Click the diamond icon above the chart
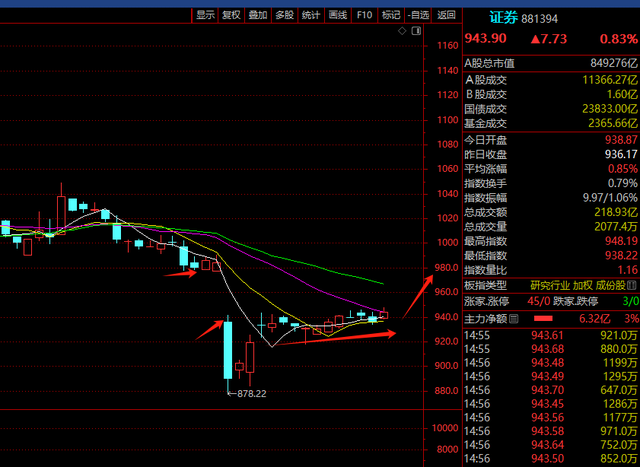 tap(402, 31)
